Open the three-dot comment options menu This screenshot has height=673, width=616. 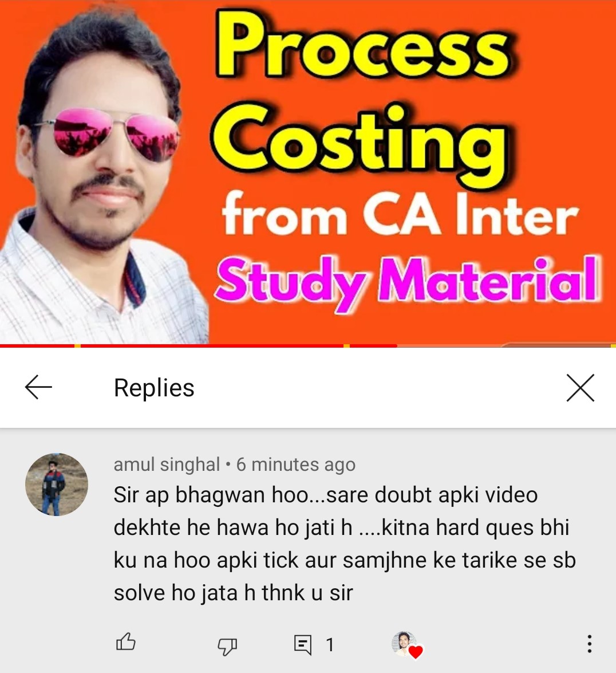[x=590, y=644]
